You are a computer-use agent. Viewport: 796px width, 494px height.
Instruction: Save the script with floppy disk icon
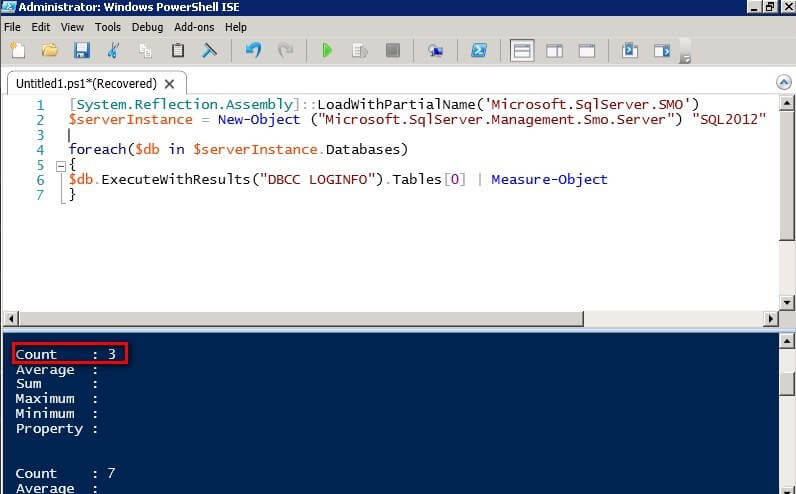tap(82, 50)
